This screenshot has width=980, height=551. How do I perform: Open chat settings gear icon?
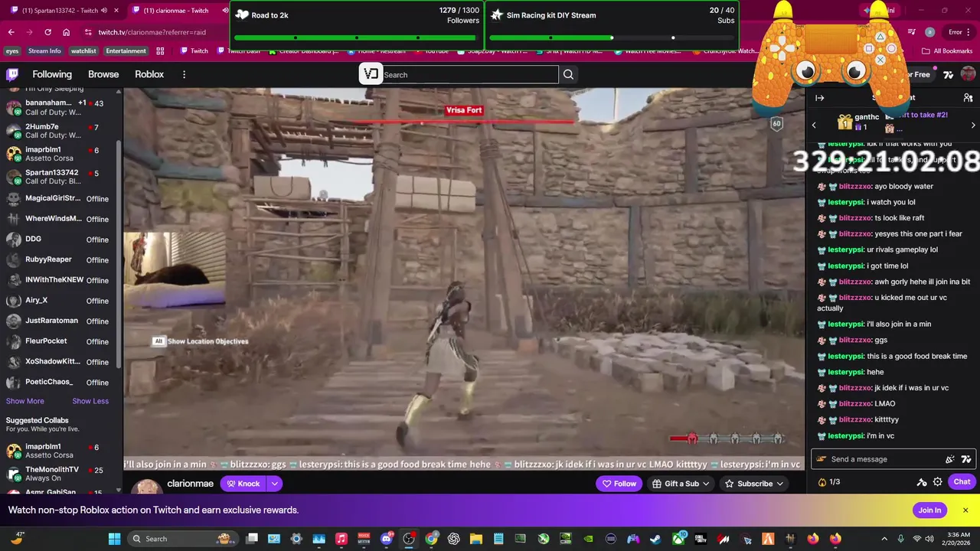(x=937, y=482)
